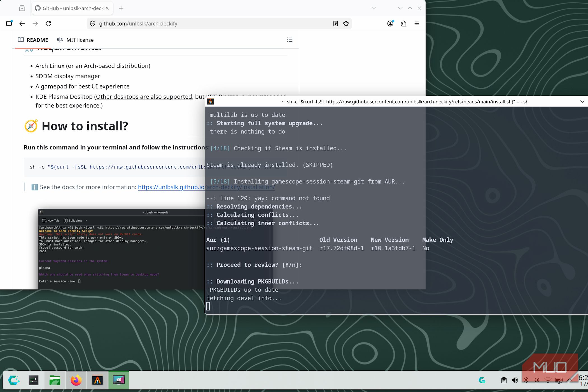The image size is (588, 392).
Task: Launch the terminal from the taskbar
Action: [x=34, y=380]
